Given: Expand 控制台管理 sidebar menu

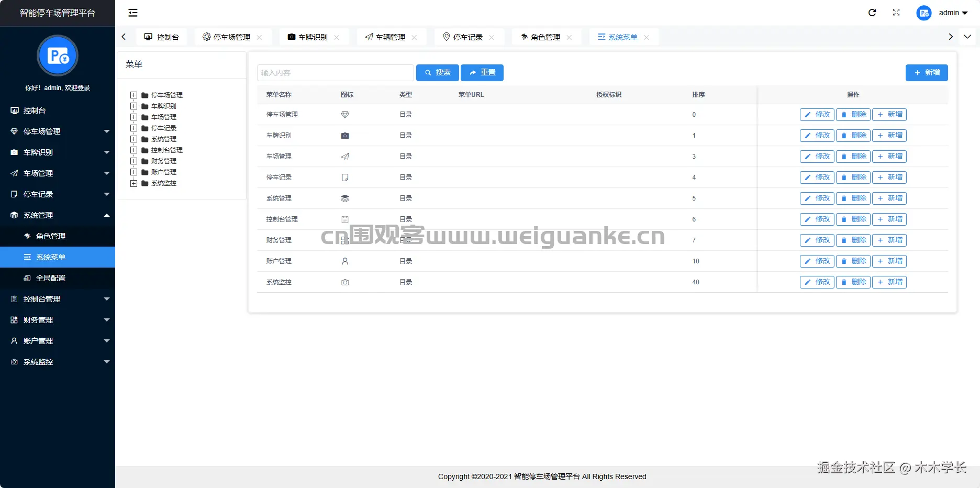Looking at the screenshot, I should pyautogui.click(x=58, y=299).
